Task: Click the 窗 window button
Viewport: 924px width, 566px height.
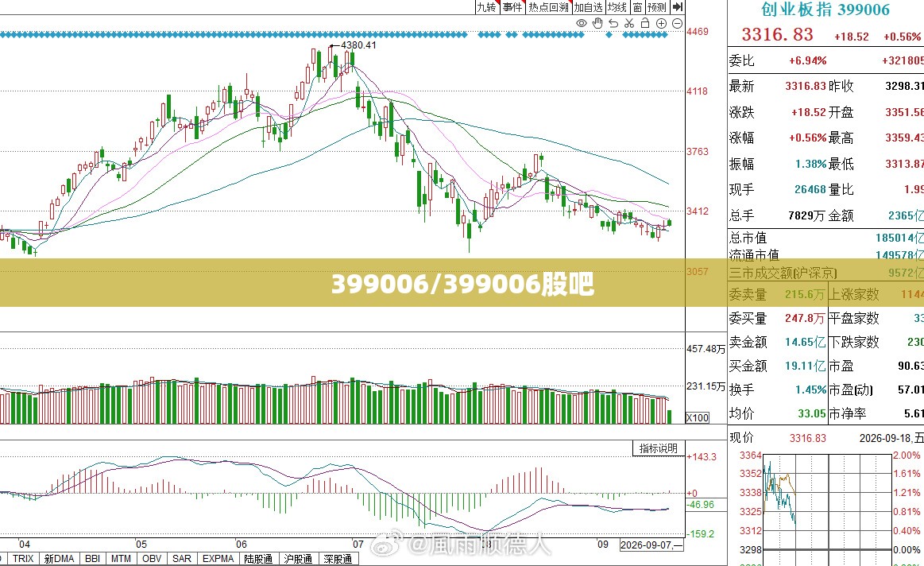Action: 637,7
